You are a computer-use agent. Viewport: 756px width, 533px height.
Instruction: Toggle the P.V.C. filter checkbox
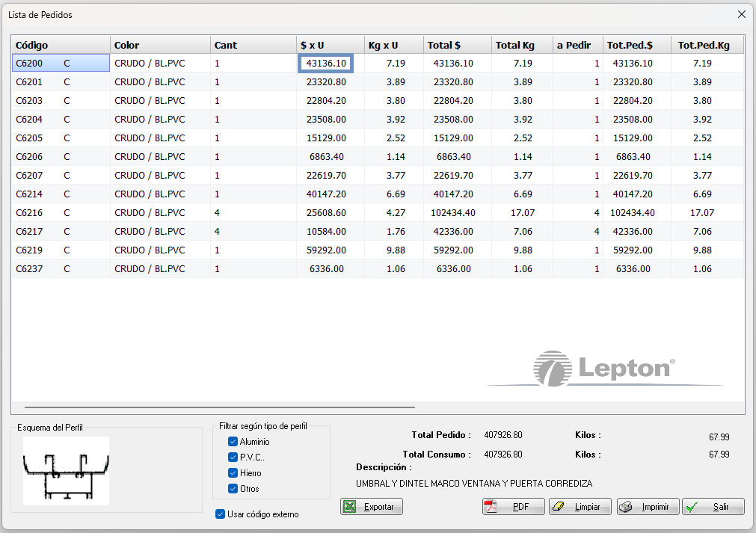pyautogui.click(x=233, y=457)
